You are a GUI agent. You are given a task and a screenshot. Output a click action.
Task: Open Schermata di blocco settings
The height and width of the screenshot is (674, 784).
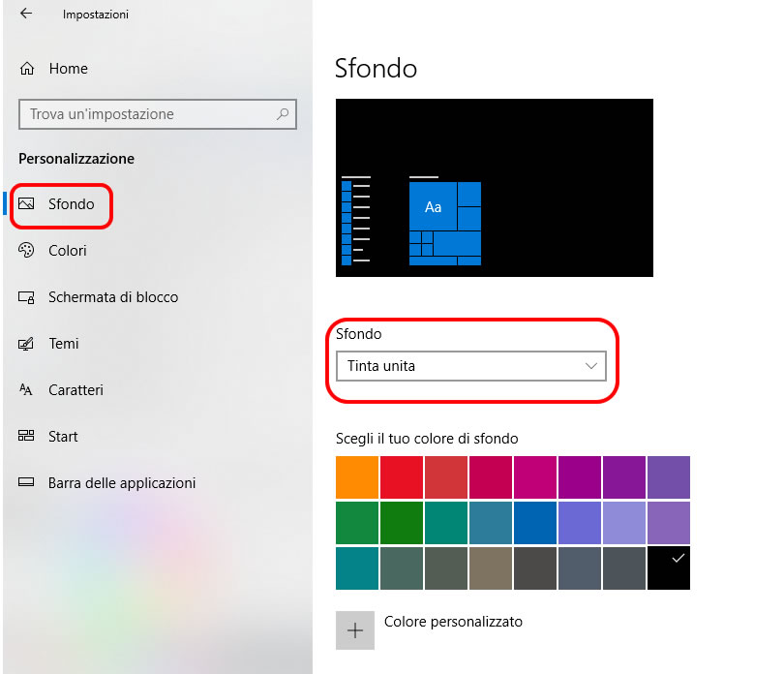pos(113,297)
